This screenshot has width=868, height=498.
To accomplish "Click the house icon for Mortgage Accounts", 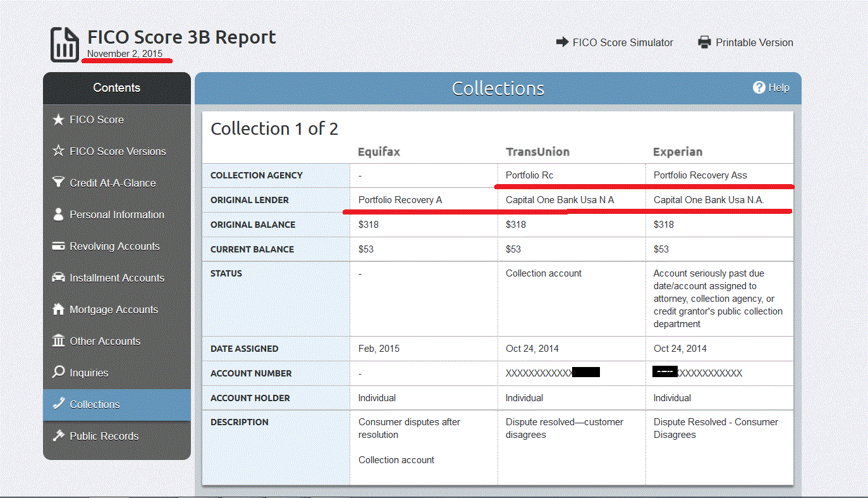I will point(58,309).
